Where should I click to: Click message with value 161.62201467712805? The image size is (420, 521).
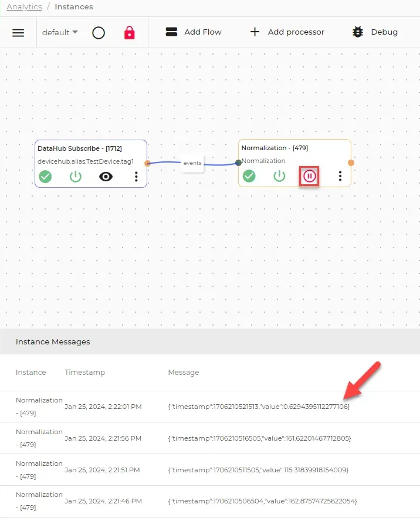click(x=259, y=438)
